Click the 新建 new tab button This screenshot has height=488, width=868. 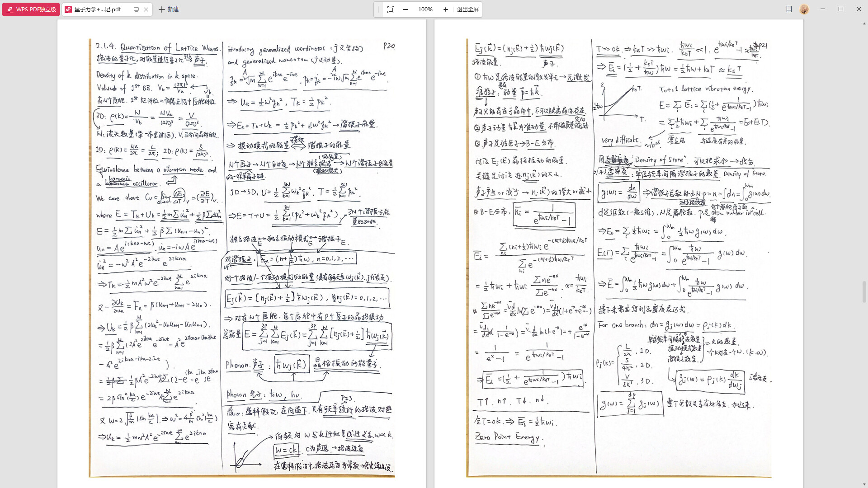tap(169, 9)
